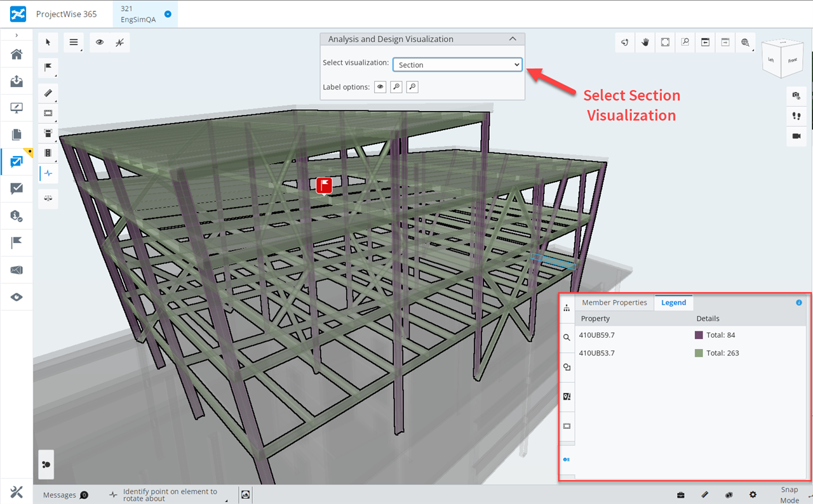Image resolution: width=813 pixels, height=504 pixels.
Task: Open the red flag issue marker
Action: (325, 185)
